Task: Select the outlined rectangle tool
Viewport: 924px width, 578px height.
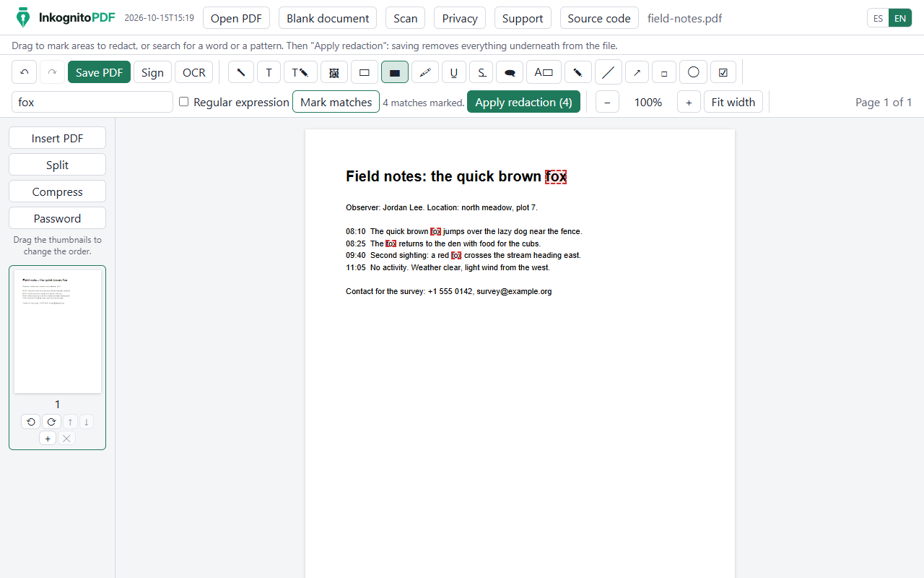Action: (365, 72)
